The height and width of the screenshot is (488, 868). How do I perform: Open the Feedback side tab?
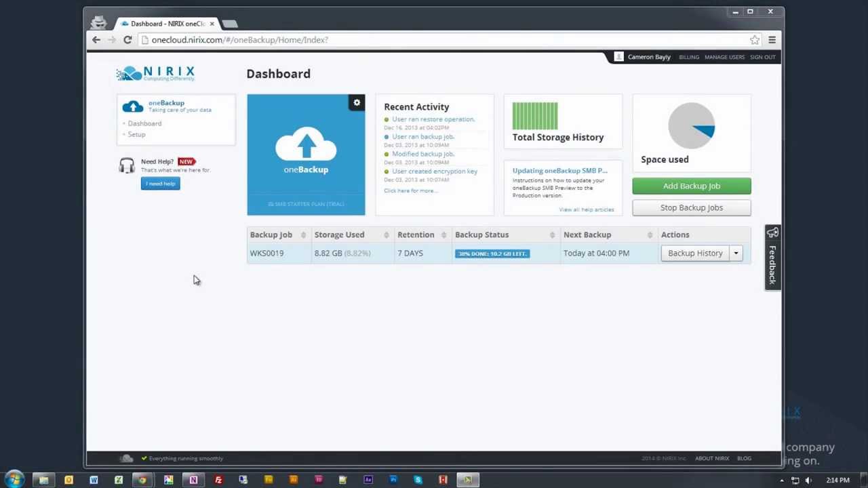772,258
